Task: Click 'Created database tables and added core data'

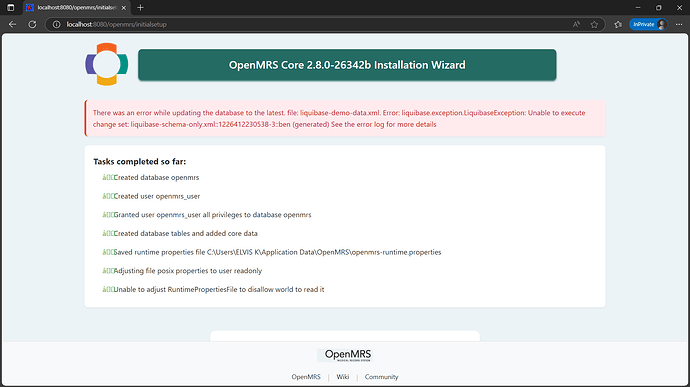Action: click(180, 233)
